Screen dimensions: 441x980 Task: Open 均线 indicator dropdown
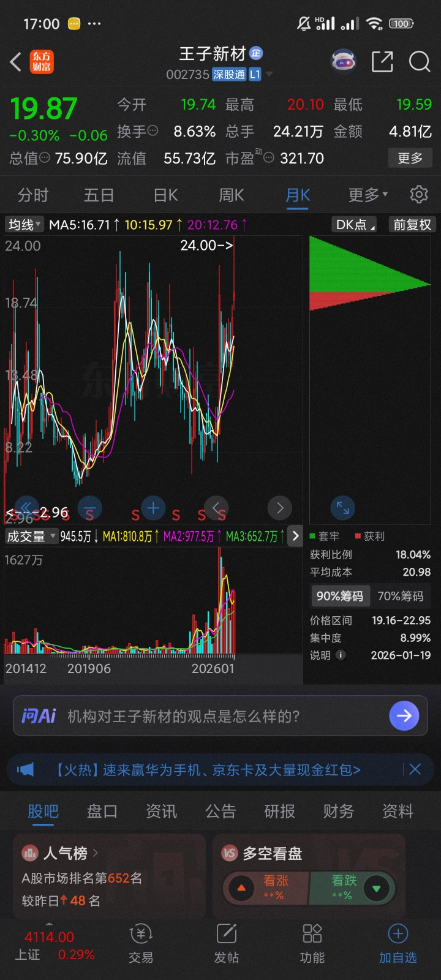(24, 225)
